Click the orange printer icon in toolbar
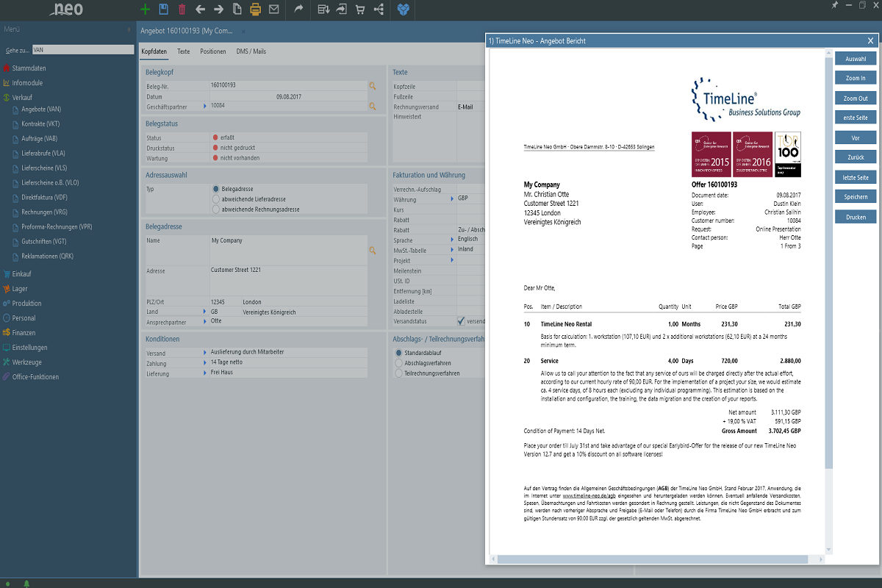Viewport: 882px width, 588px height. click(x=255, y=10)
